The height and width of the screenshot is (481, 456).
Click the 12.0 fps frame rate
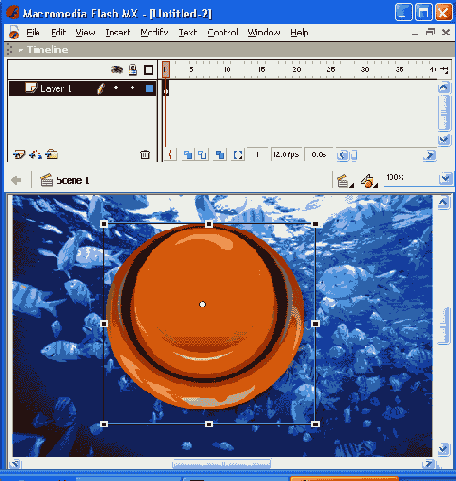[286, 155]
